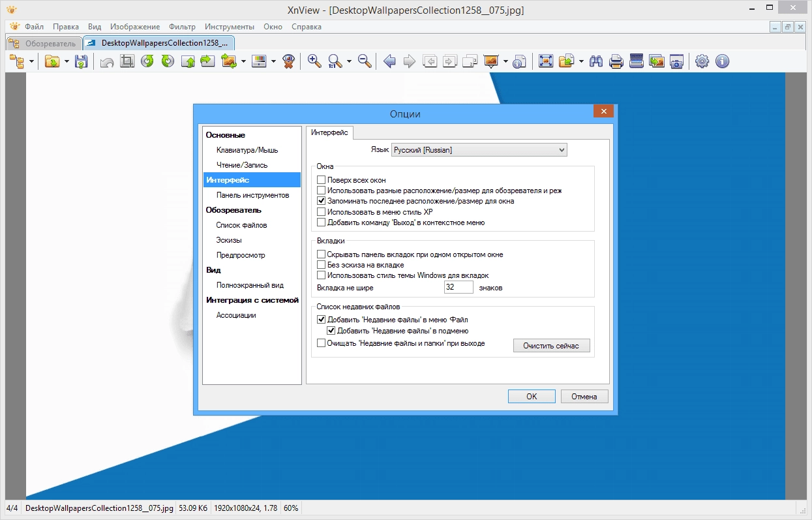Expand dropdown arrow next to Zoom 1:1 icon
Screen dimensions: 812x520
tap(349, 61)
